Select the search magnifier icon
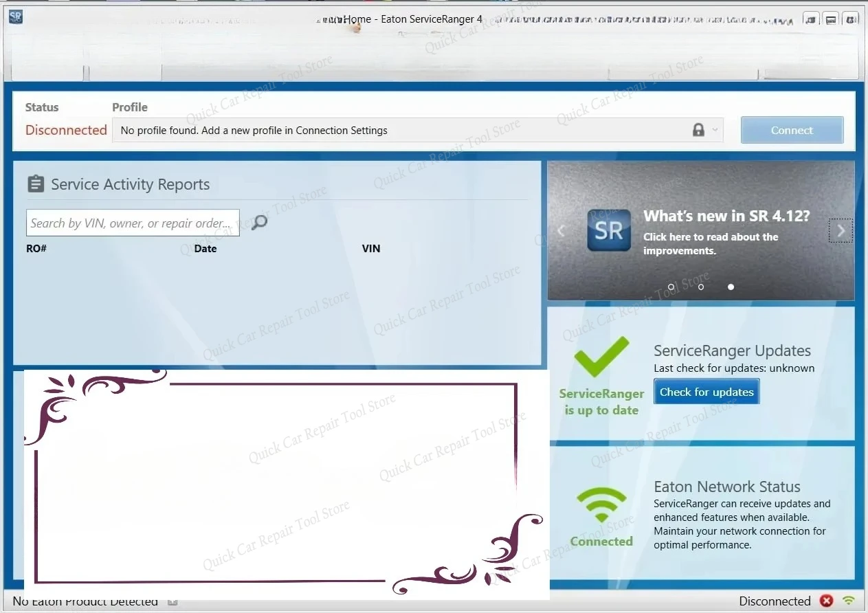868x613 pixels. [258, 223]
